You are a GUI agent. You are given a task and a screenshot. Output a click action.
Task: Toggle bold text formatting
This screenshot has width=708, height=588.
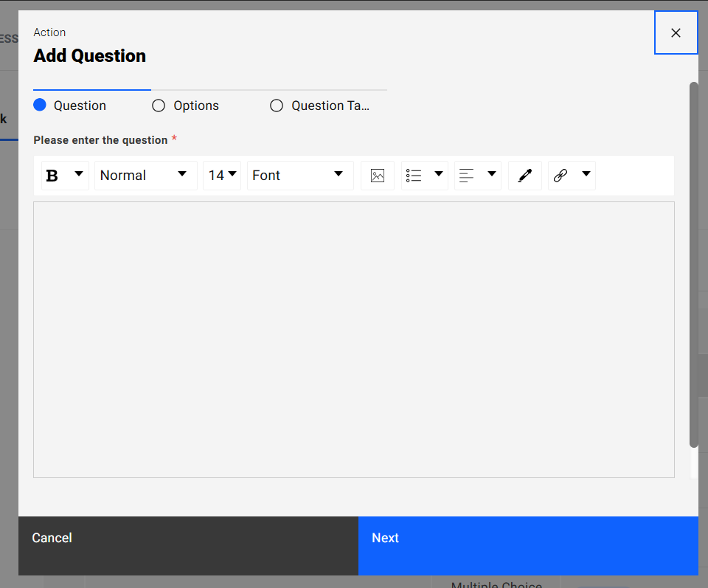(x=52, y=176)
